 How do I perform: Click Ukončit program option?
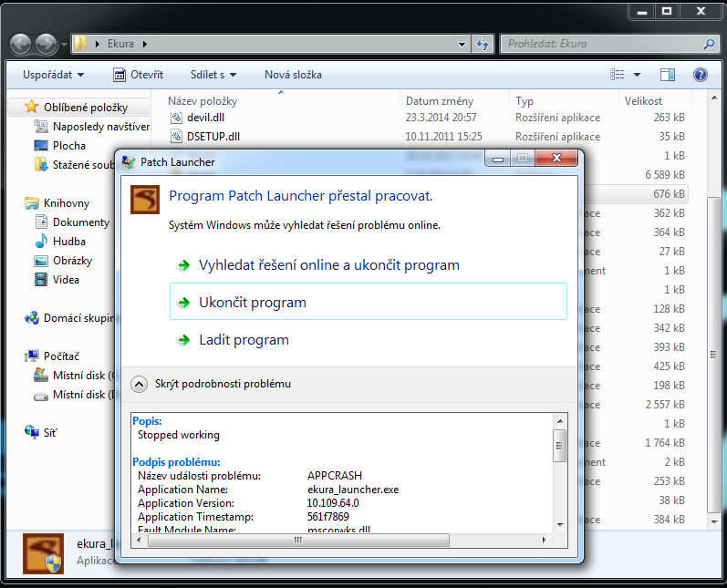pyautogui.click(x=253, y=303)
